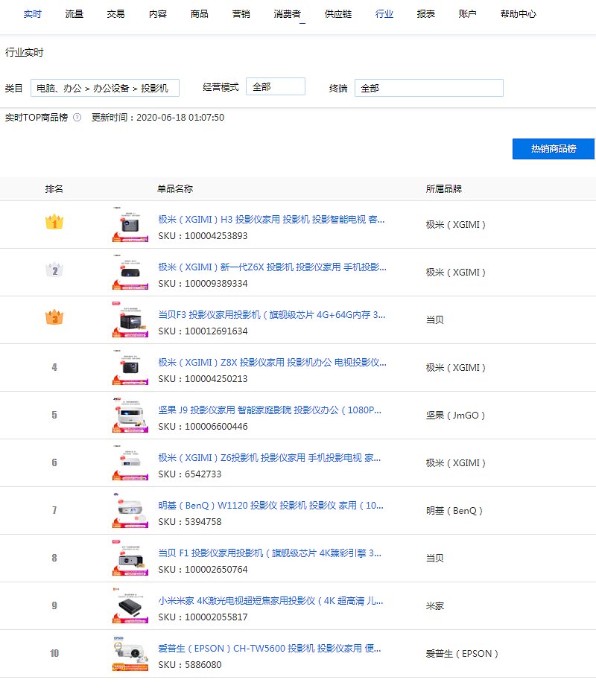Expand the 经营模式 dropdown
Viewport: 596px width, 700px height.
(x=276, y=86)
